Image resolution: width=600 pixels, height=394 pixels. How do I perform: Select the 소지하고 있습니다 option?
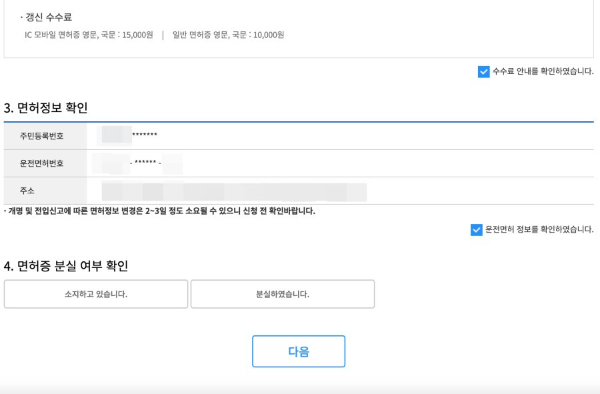point(96,294)
